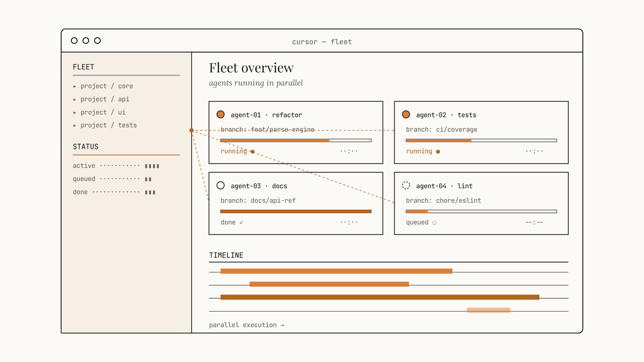Open project / ui in Fleet list

(103, 112)
